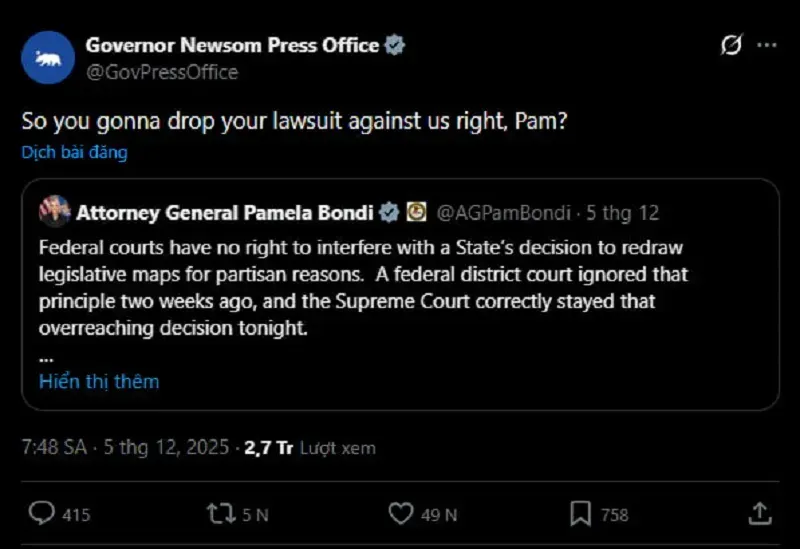
Task: Open the quoted Bondi tweet text
Action: tap(360, 287)
